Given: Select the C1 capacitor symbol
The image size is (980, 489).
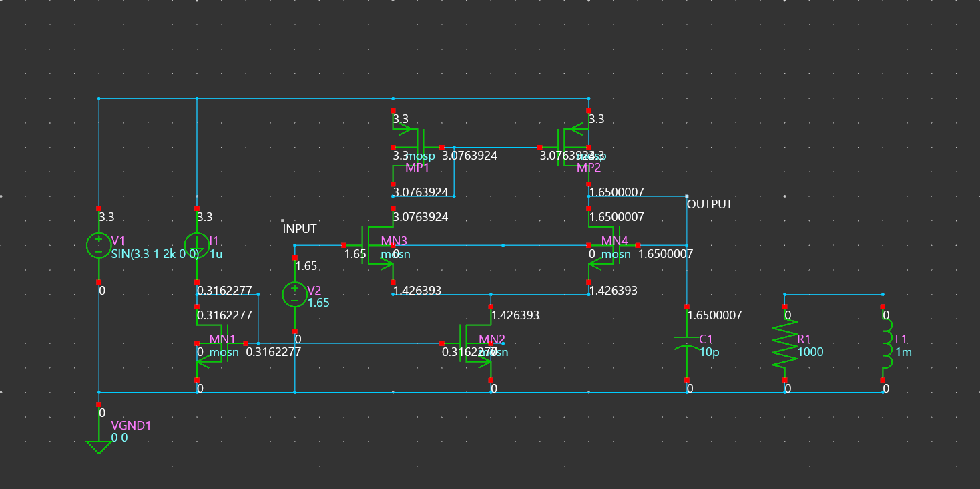Looking at the screenshot, I should click(x=687, y=343).
